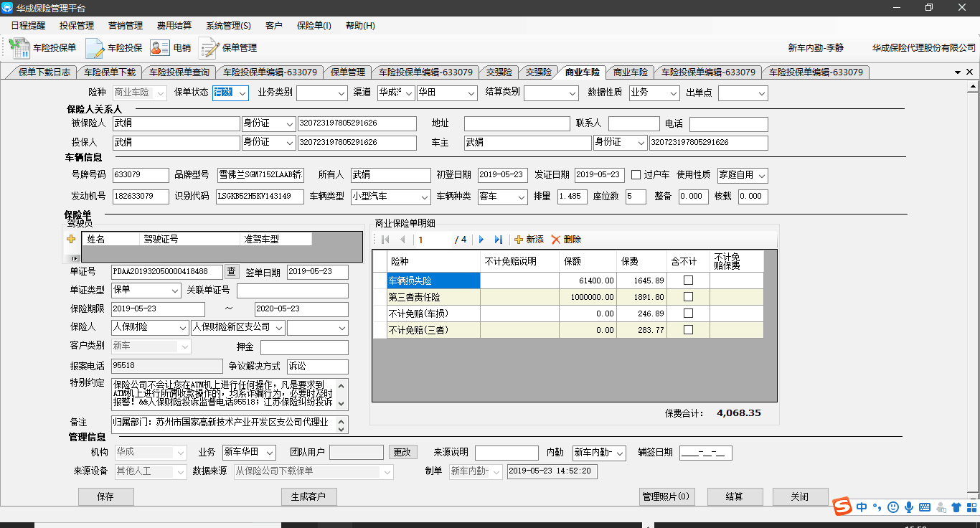Open the 电销 toolbar icon
The height and width of the screenshot is (528, 980).
click(171, 48)
